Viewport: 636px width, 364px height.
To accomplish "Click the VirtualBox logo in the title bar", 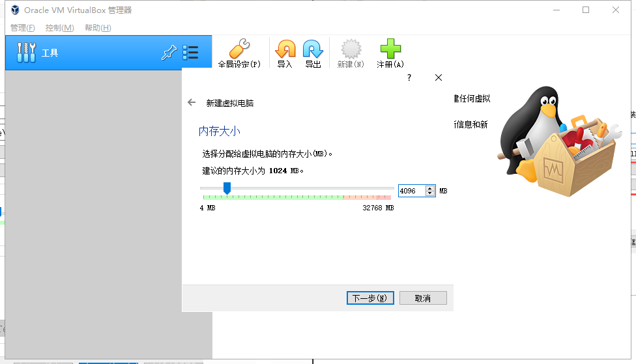I will (x=15, y=10).
